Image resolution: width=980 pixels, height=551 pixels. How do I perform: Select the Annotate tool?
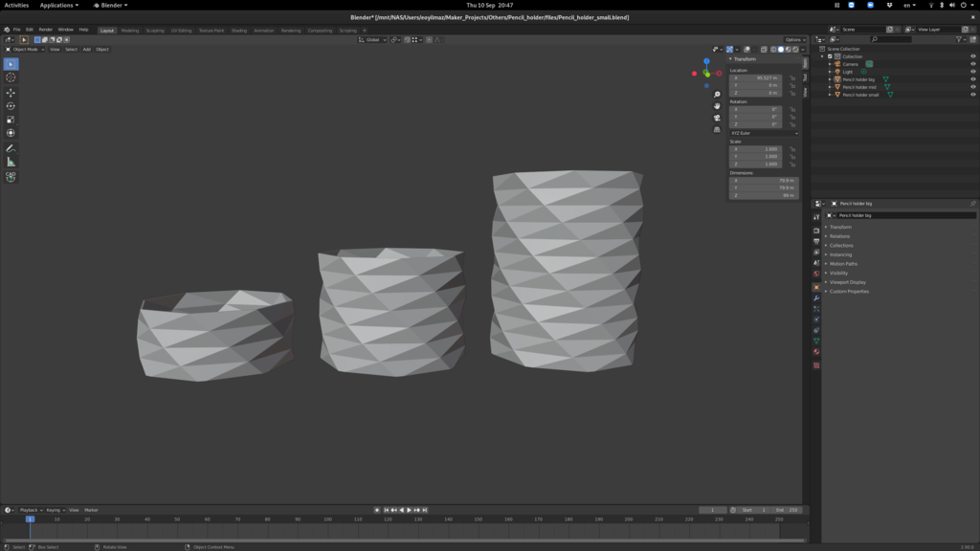tap(11, 148)
